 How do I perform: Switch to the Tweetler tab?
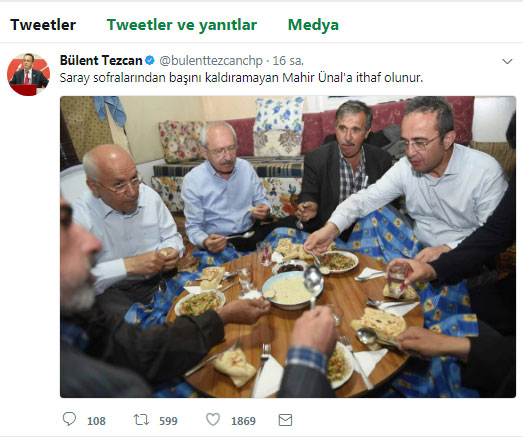(x=43, y=25)
